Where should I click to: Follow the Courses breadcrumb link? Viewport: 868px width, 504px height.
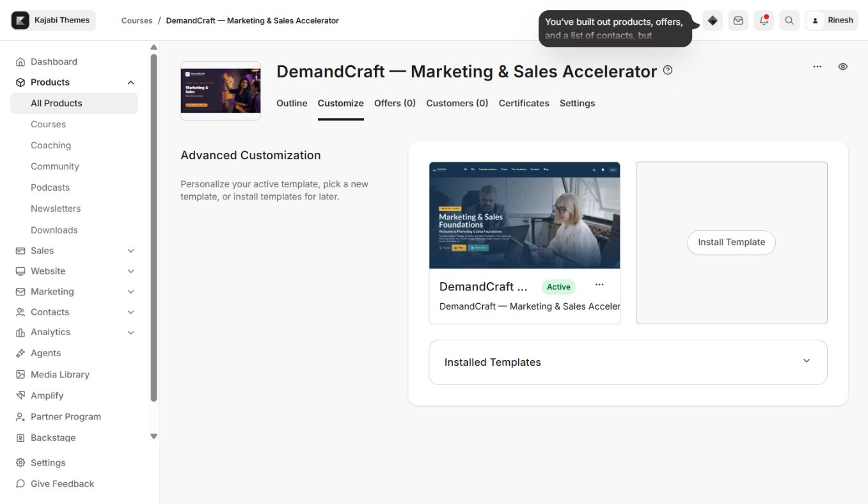tap(137, 20)
